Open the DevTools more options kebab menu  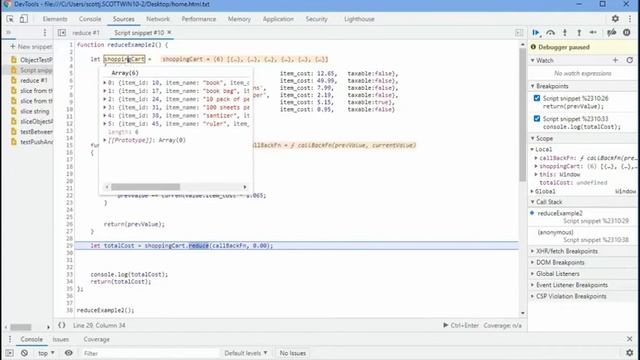[630, 19]
